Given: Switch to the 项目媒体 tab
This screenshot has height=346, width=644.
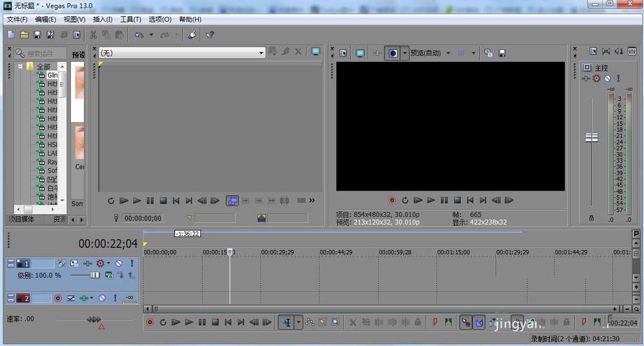Looking at the screenshot, I should tap(21, 220).
